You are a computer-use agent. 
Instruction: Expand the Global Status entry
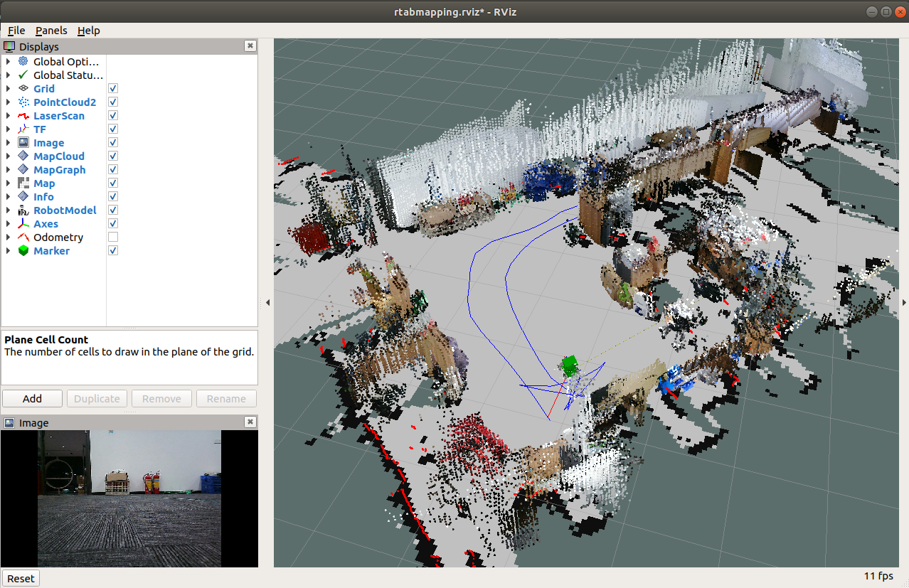[8, 75]
